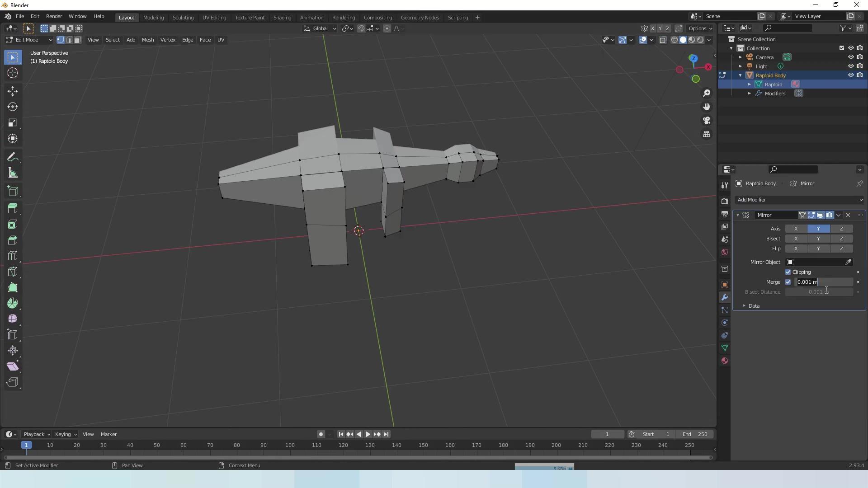Open the Add Modifier dropdown
Viewport: 868px width, 488px height.
[x=799, y=200]
